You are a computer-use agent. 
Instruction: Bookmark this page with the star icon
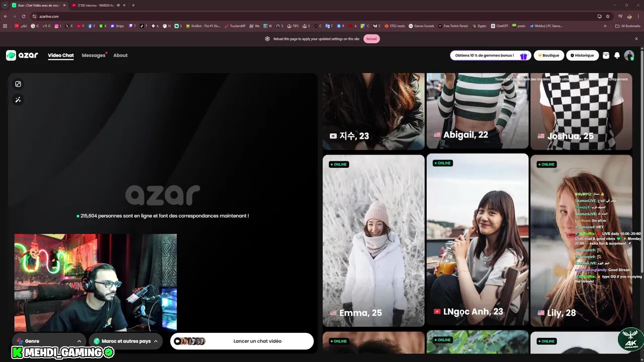608,16
